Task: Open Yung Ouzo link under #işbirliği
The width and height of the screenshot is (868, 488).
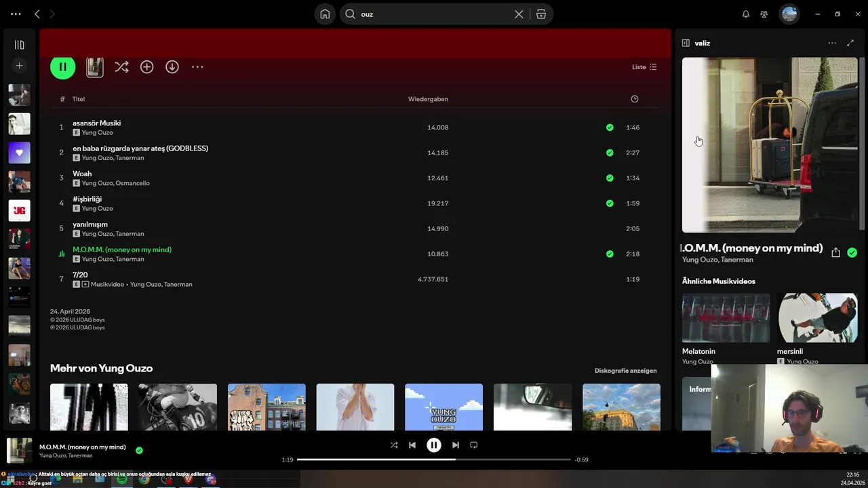Action: (97, 208)
